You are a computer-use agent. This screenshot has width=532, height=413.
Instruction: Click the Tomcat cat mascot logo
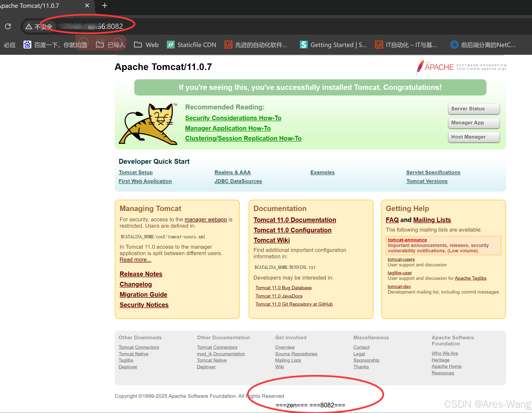click(148, 124)
